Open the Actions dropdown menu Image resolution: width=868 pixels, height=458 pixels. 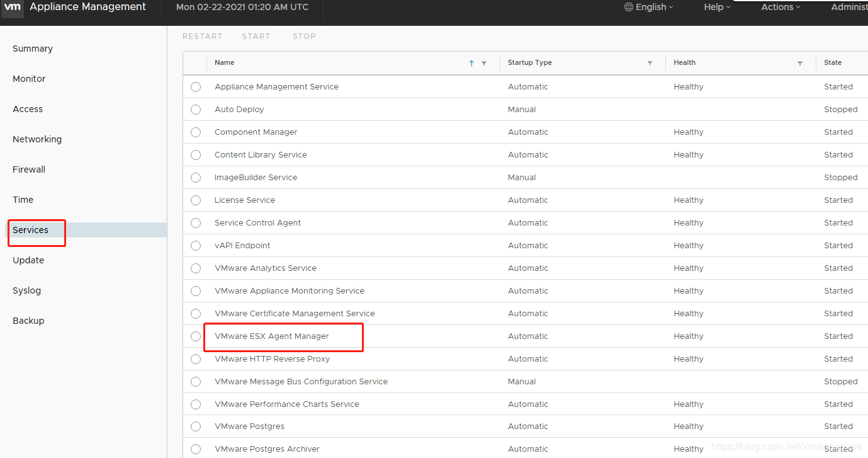point(781,7)
